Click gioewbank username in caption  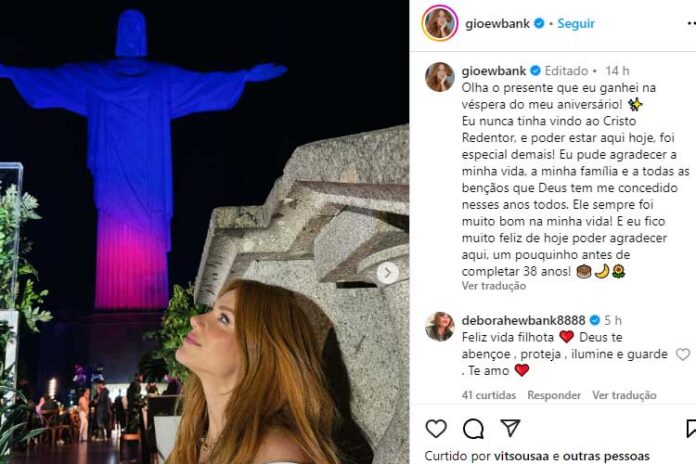(494, 71)
